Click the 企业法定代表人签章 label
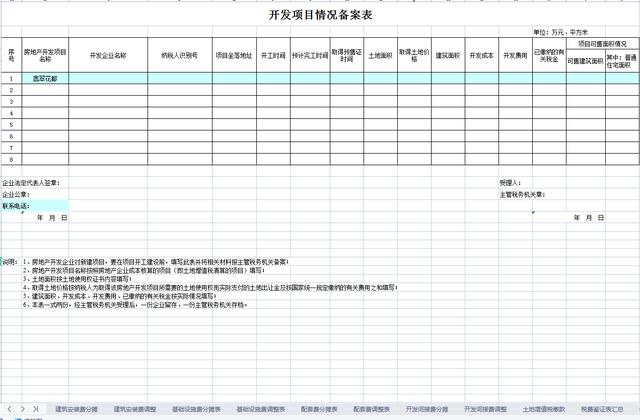640x420 pixels. click(31, 183)
